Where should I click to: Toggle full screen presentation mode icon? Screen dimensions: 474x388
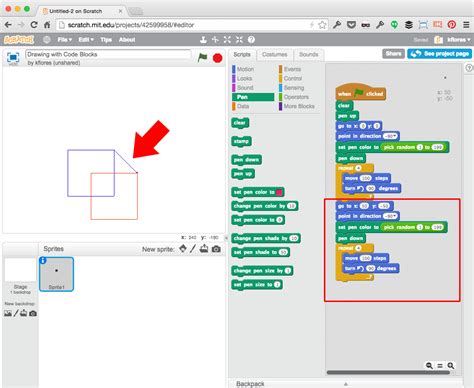pyautogui.click(x=13, y=58)
